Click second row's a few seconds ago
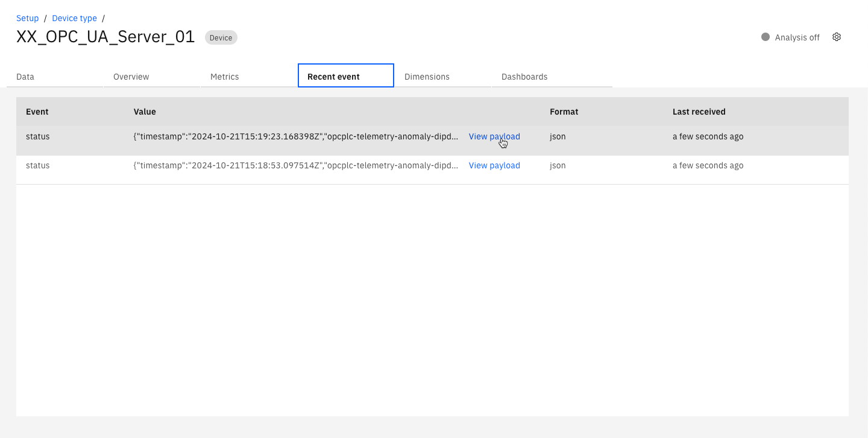Image resolution: width=868 pixels, height=438 pixels. (x=708, y=165)
